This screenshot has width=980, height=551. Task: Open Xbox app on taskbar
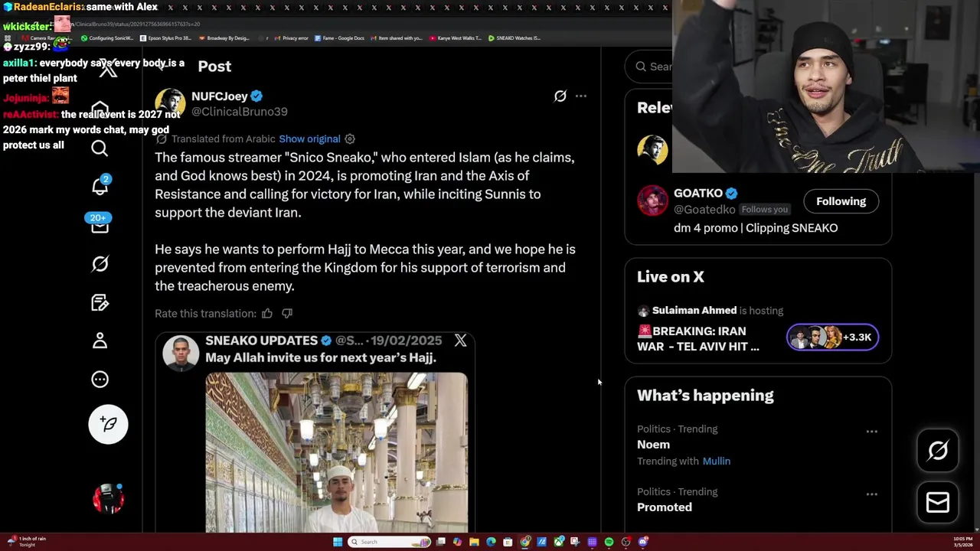pyautogui.click(x=558, y=542)
